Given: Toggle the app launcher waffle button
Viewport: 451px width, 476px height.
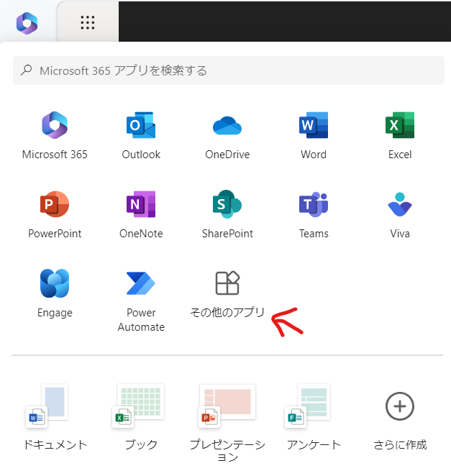Looking at the screenshot, I should [88, 23].
